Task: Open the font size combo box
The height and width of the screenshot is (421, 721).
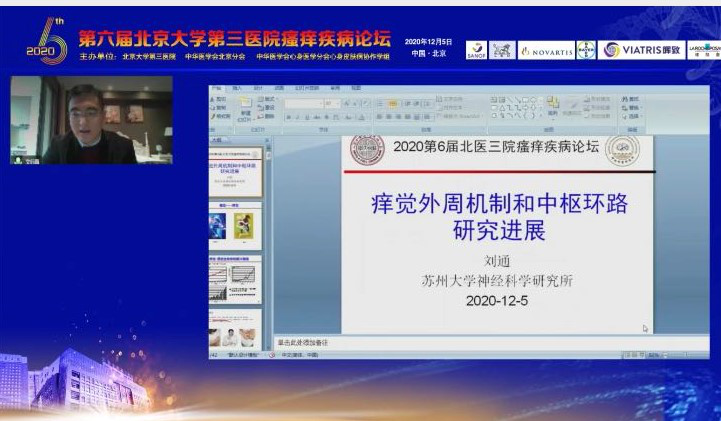Action: click(x=332, y=104)
